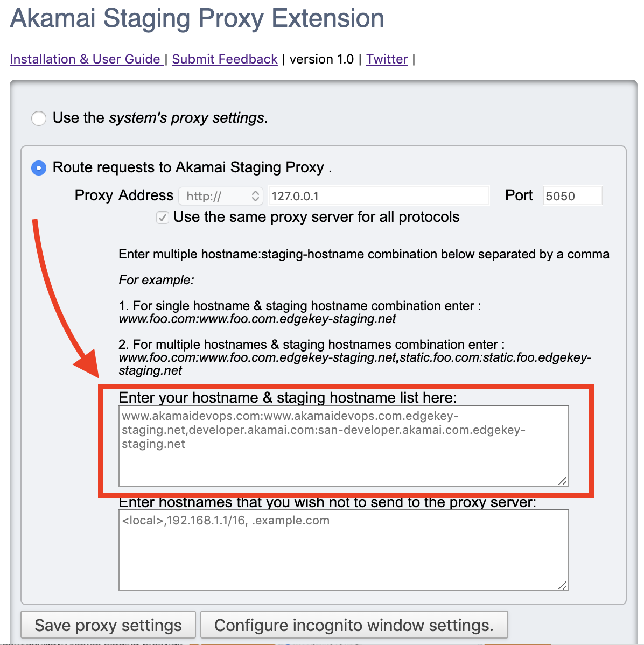Open the http:// protocol dropdown
This screenshot has height=645, width=644.
[x=220, y=195]
